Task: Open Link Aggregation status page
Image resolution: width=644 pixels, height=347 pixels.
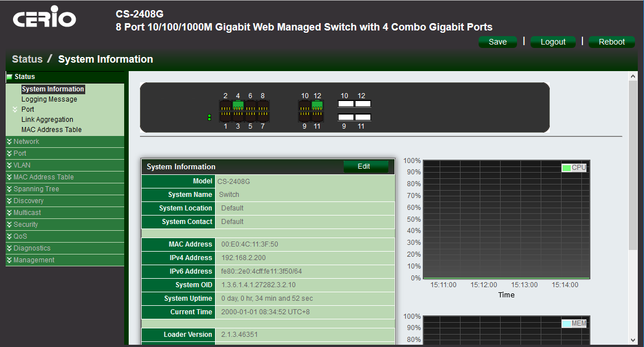Action: click(47, 120)
